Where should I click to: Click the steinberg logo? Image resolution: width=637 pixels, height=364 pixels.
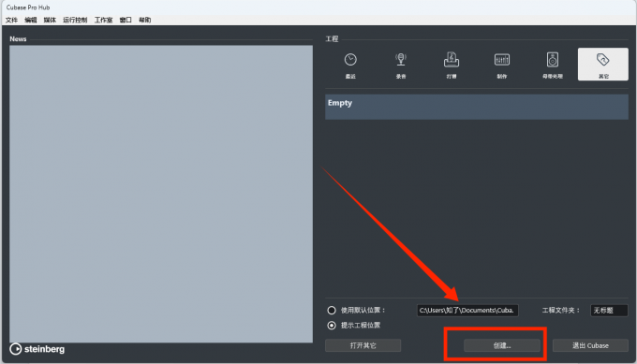pos(37,349)
